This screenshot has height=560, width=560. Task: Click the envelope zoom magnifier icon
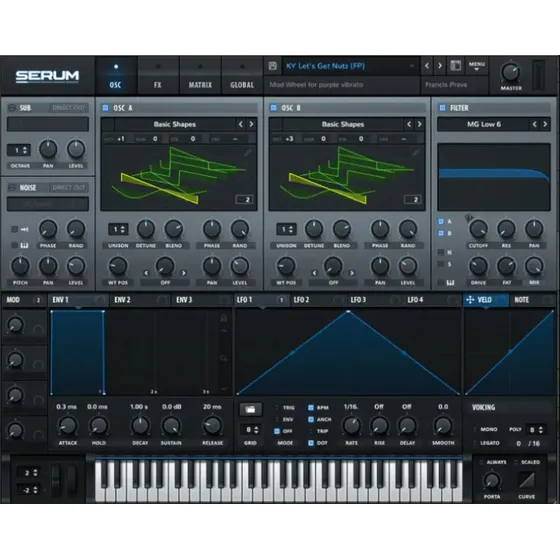[224, 358]
